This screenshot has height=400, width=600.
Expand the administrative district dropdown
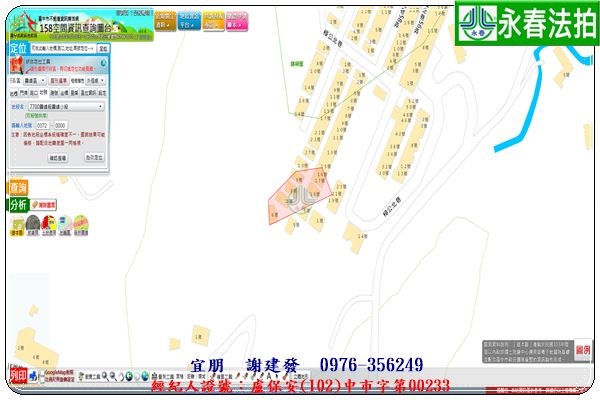[34, 81]
